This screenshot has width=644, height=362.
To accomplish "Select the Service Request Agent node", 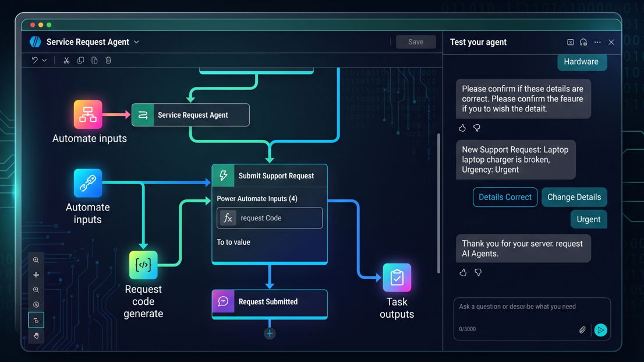I will click(190, 115).
